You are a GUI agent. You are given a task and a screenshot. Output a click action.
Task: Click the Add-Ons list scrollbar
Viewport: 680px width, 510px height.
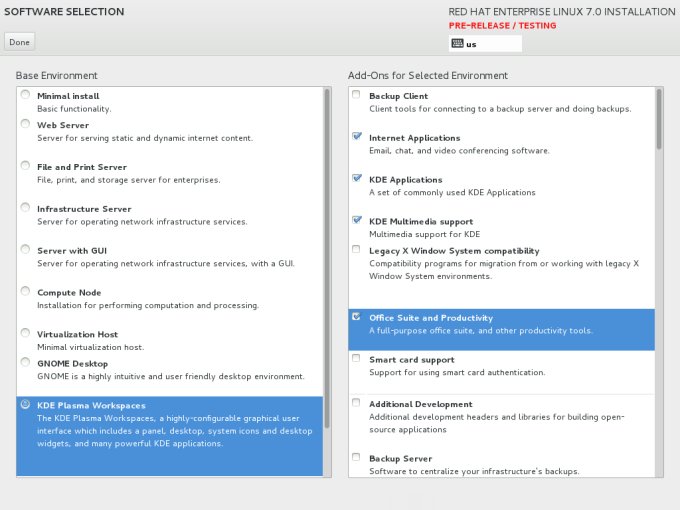pos(659,119)
